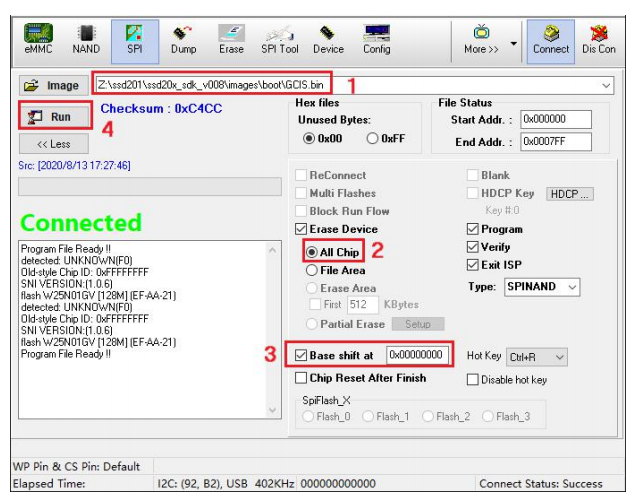Click the first SNI VERSION:(1.0.6) log line
This screenshot has width=634, height=501.
point(67,284)
